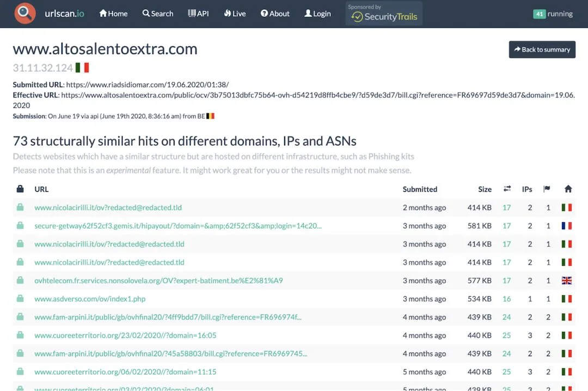Open the Search page in navbar
Viewport: 588px width, 391px height.
pyautogui.click(x=157, y=14)
